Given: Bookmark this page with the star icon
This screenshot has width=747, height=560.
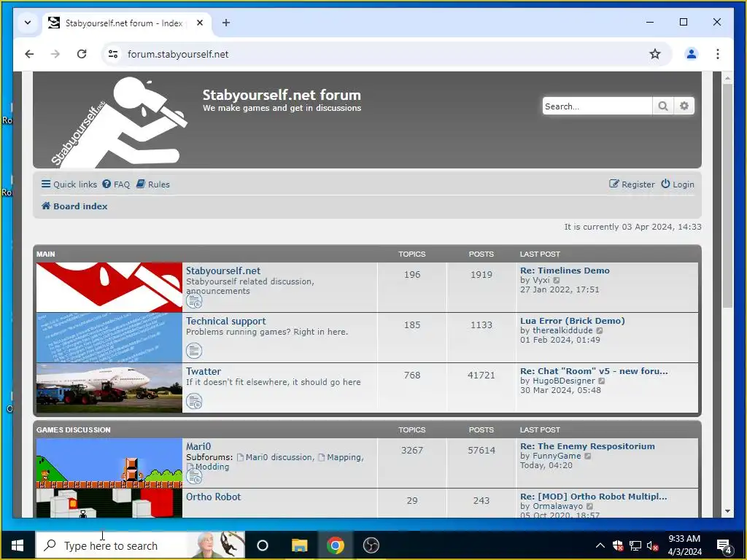Looking at the screenshot, I should (x=655, y=54).
